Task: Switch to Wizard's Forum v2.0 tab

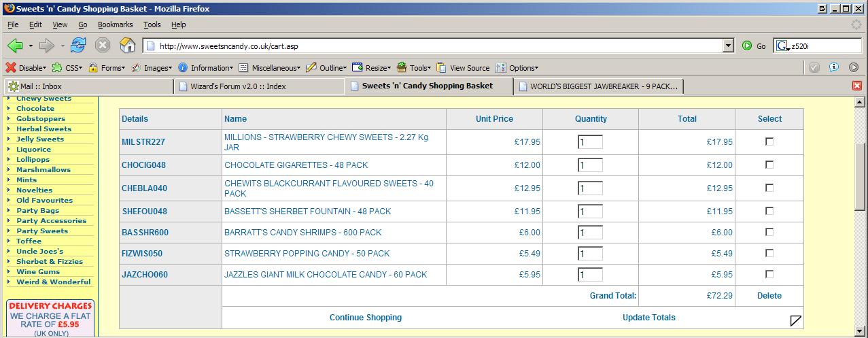Action: [259, 86]
